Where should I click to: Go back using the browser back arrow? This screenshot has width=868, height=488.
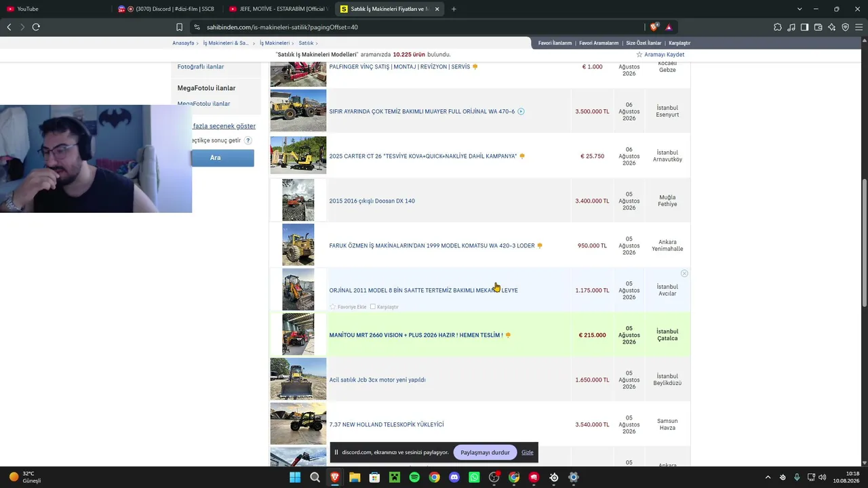click(9, 27)
